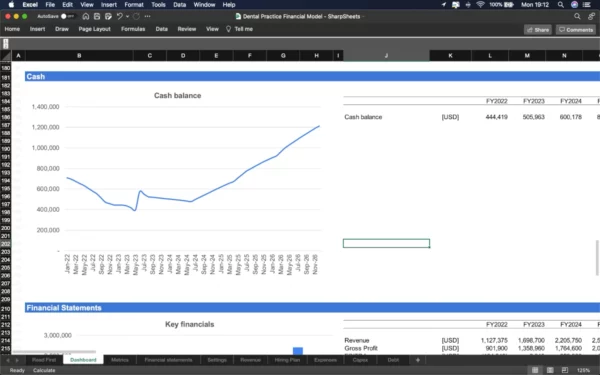Switch to the Home ribbon tab
The image size is (600, 375).
(x=12, y=29)
